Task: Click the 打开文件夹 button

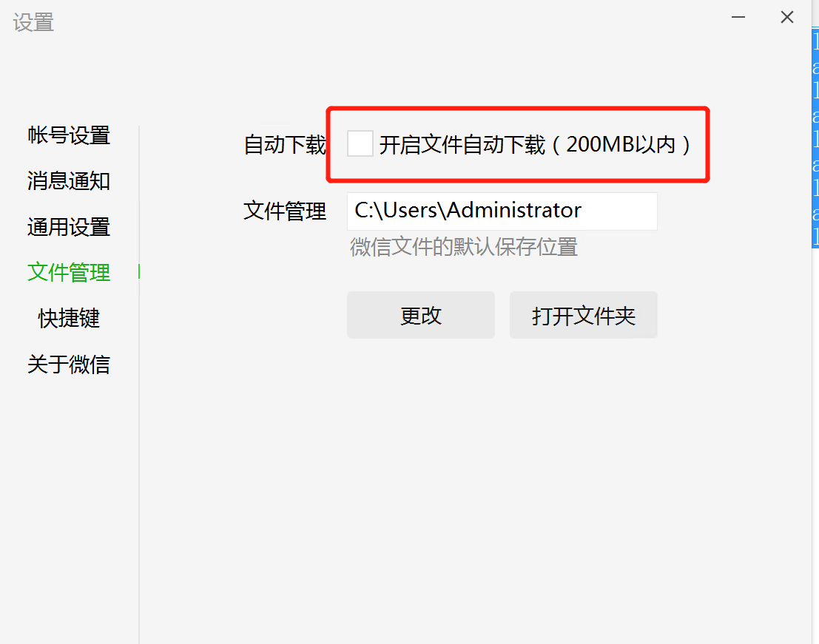Action: click(x=584, y=315)
